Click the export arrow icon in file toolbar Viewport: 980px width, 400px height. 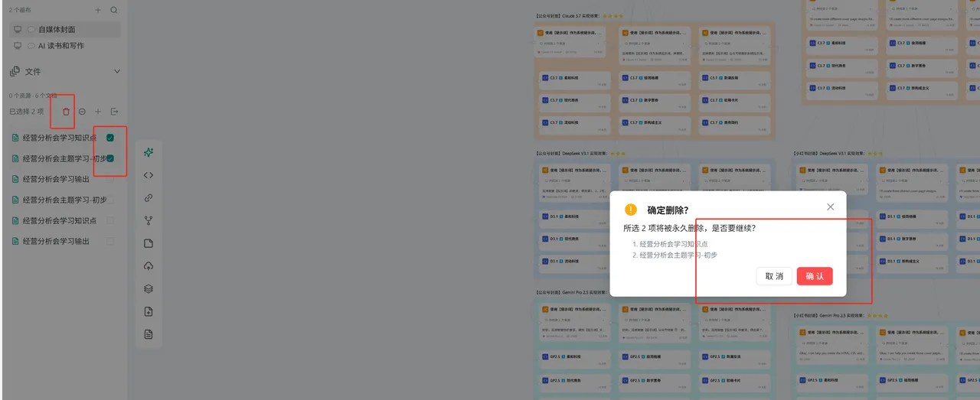114,112
